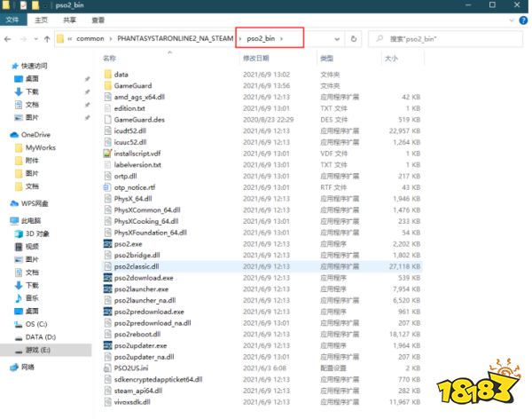The width and height of the screenshot is (532, 419).
Task: Select the pso2launcher_na.dll file name
Action: pos(145,300)
